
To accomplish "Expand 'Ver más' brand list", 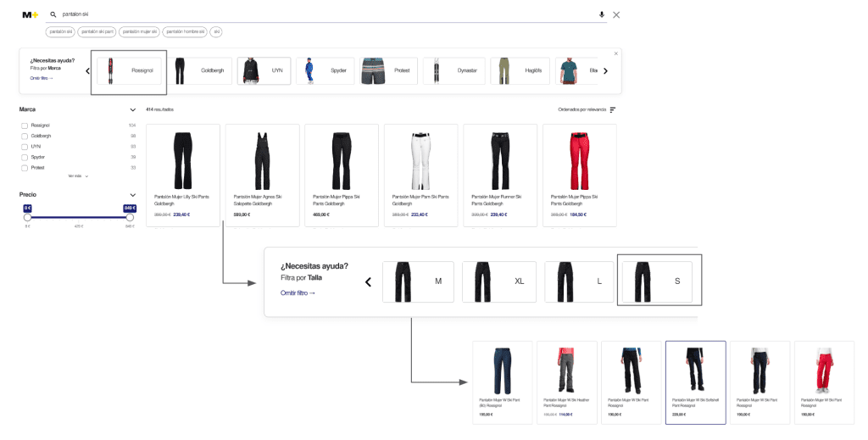I will pos(78,176).
